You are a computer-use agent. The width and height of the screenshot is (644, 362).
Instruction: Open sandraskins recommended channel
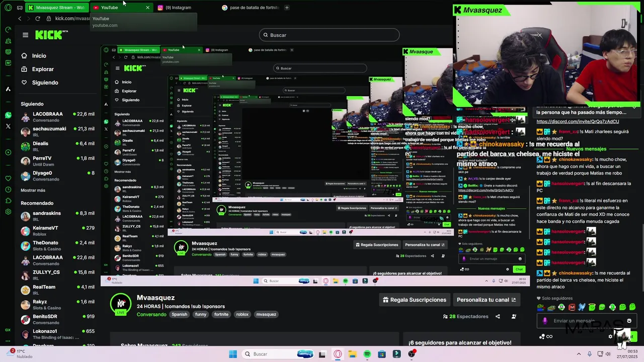pos(58,216)
